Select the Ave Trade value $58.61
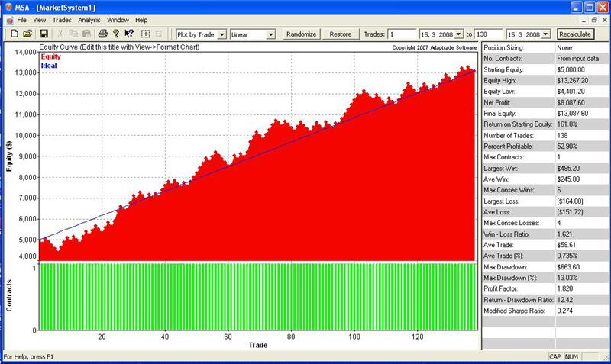 566,245
